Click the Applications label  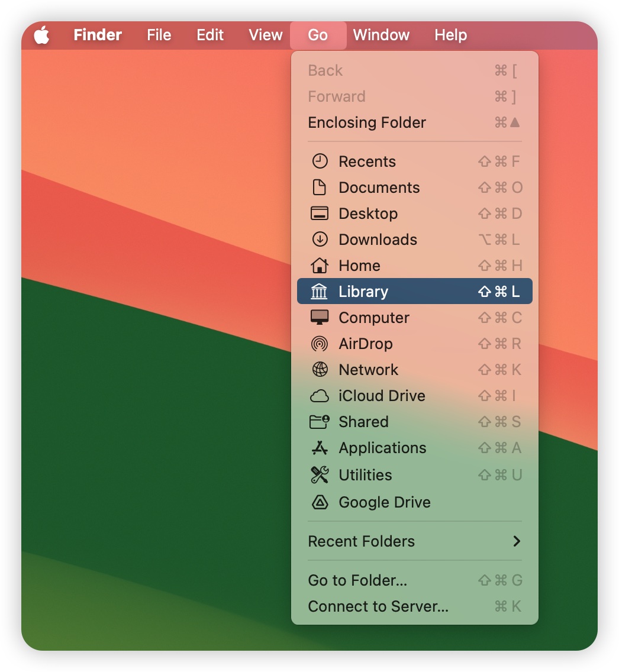383,448
